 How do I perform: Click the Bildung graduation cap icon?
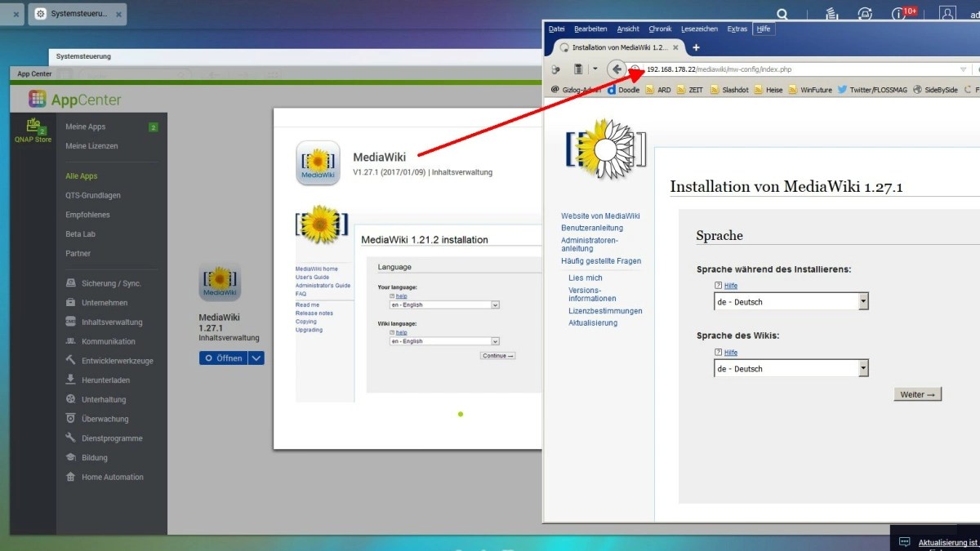tap(71, 457)
